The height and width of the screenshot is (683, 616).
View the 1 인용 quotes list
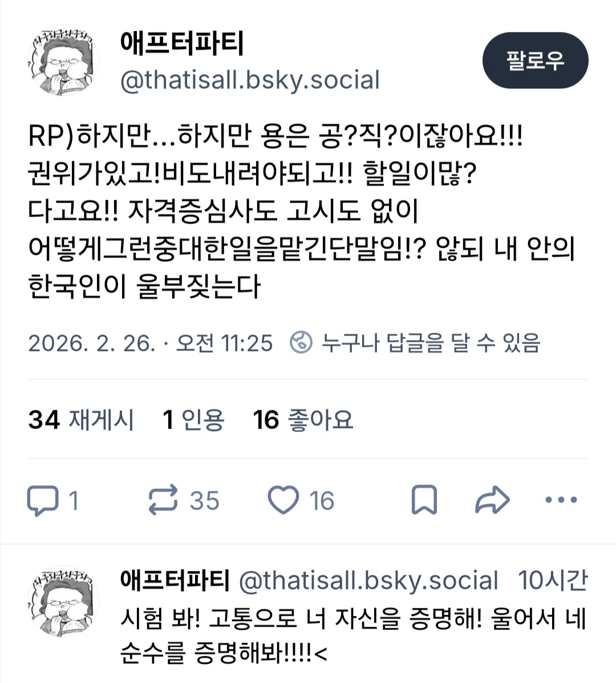193,420
